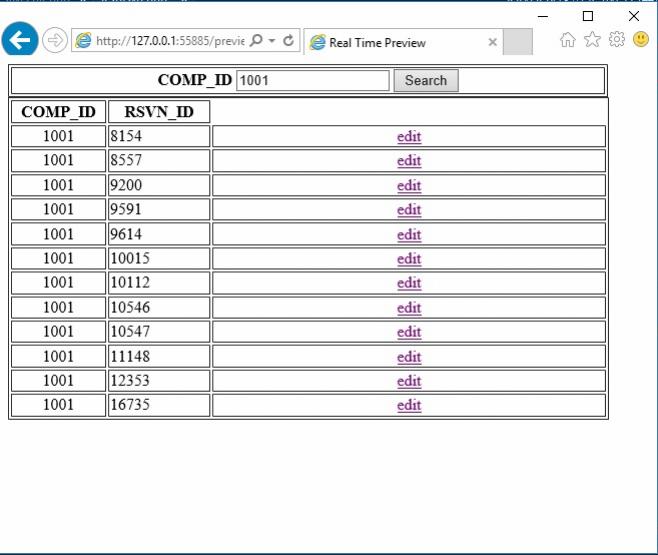Open a new blank tab

pyautogui.click(x=518, y=42)
